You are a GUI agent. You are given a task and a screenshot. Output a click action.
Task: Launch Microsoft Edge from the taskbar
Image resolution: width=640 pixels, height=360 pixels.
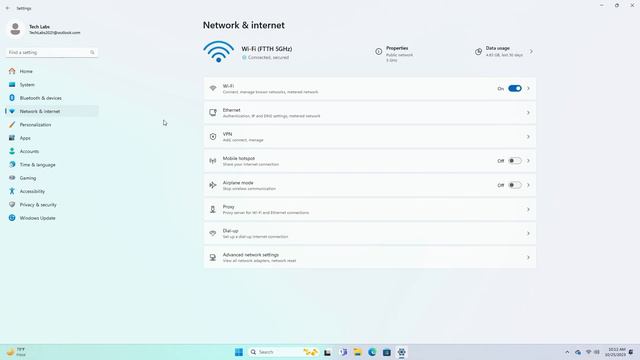click(x=372, y=352)
